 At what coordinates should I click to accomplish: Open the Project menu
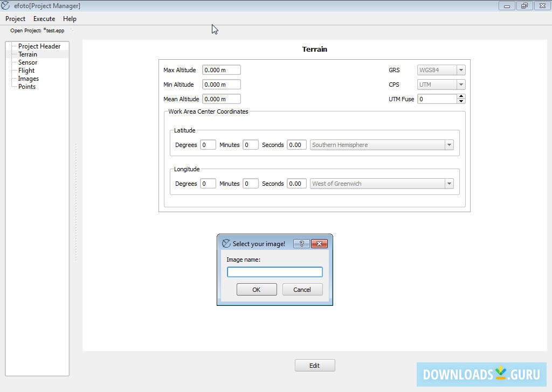coord(15,19)
